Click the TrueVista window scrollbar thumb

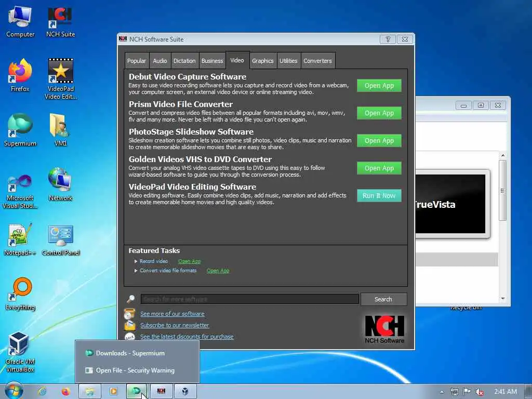click(503, 191)
